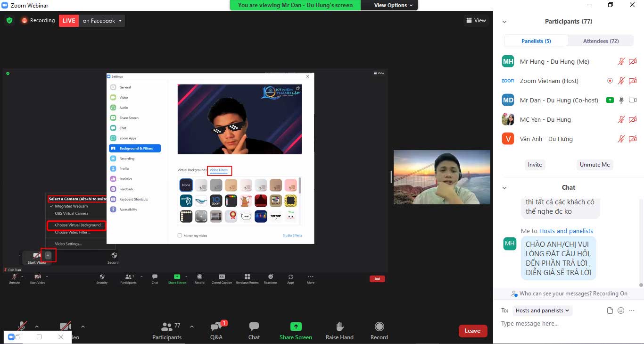Screen dimensions: 644x344
Task: Collapse the Participants panel with its chevron
Action: (x=504, y=21)
